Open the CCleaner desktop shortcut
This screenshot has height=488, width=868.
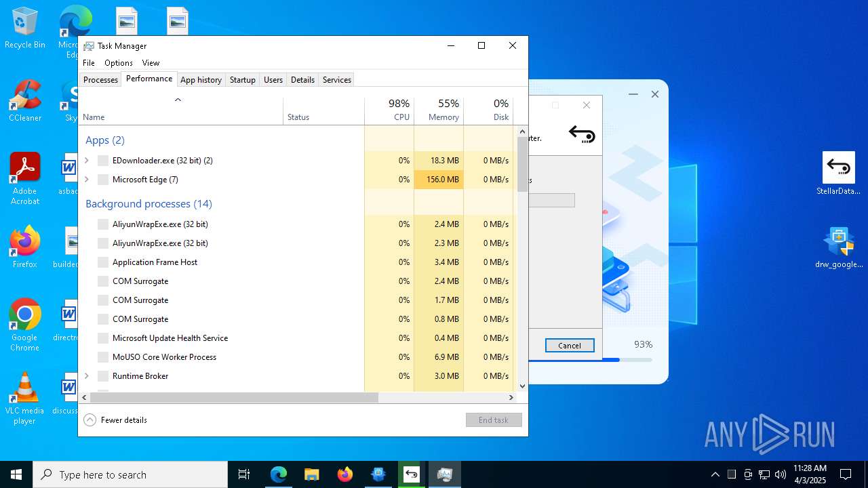click(24, 102)
